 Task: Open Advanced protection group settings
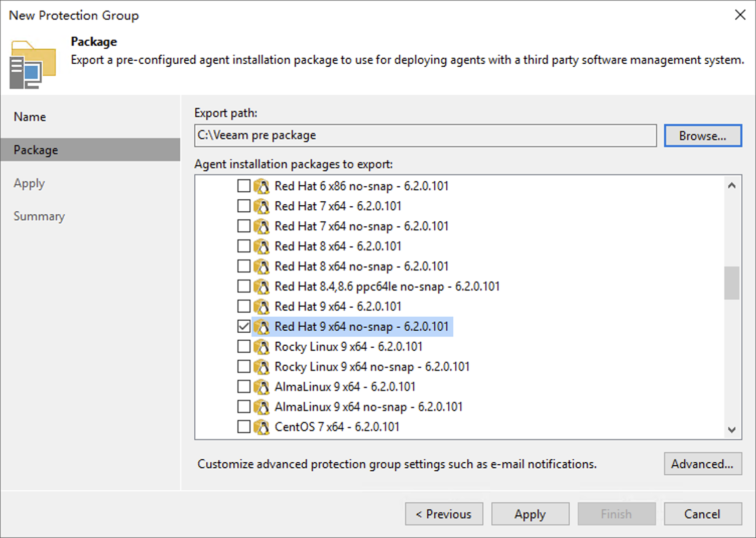pyautogui.click(x=703, y=464)
